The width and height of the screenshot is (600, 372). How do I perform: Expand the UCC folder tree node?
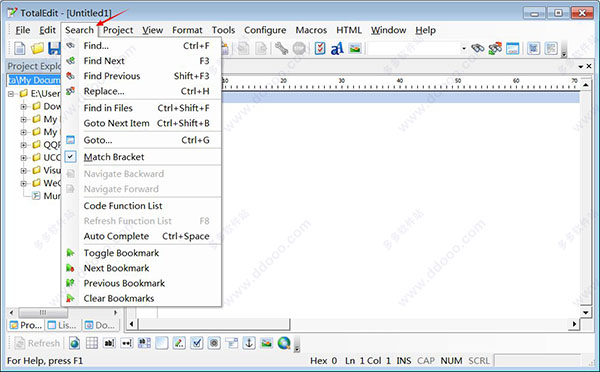click(23, 158)
